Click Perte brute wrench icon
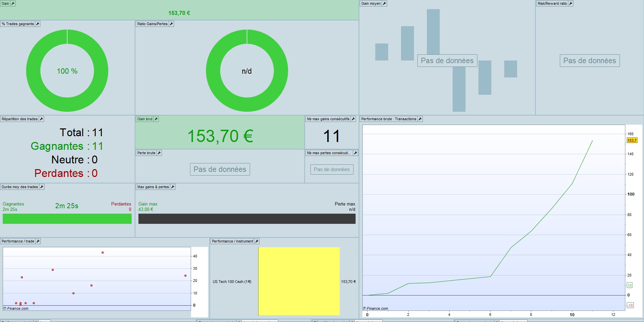The height and width of the screenshot is (322, 644). pos(159,153)
